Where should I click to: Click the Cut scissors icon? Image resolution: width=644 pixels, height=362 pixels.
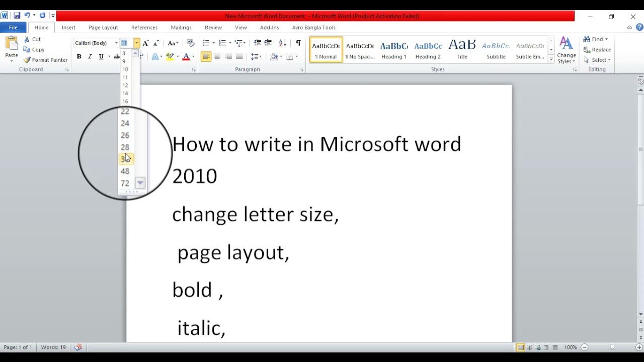(x=27, y=39)
